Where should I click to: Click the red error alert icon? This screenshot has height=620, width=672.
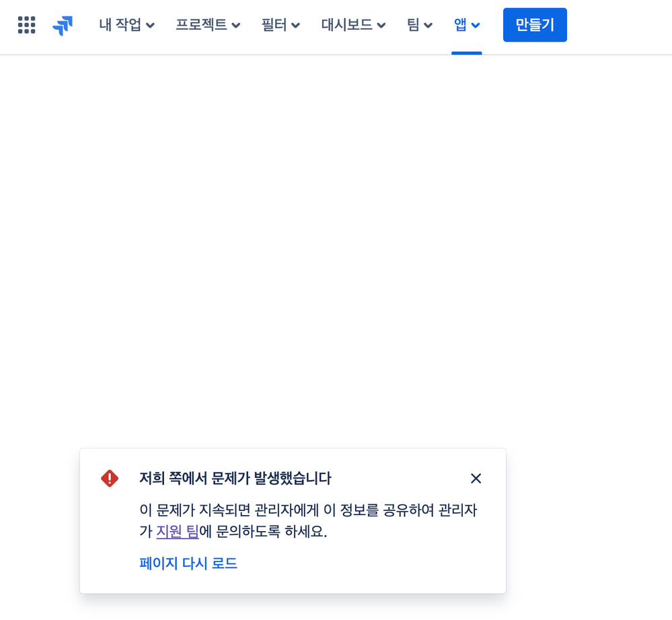[109, 478]
